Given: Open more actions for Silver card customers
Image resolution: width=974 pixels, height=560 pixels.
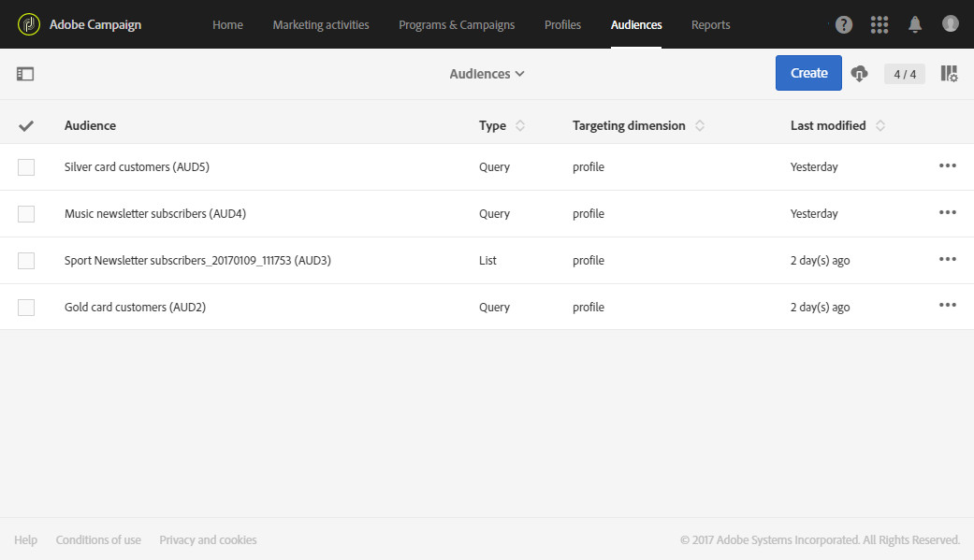Looking at the screenshot, I should (948, 166).
